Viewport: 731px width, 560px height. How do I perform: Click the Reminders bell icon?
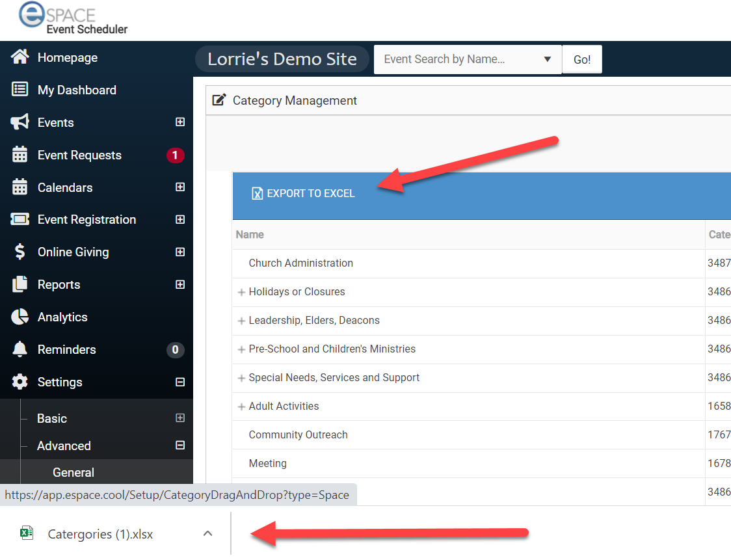point(20,349)
